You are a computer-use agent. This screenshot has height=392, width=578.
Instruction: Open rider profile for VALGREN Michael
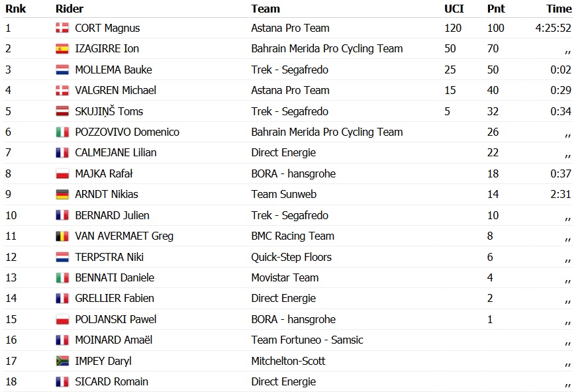[115, 90]
